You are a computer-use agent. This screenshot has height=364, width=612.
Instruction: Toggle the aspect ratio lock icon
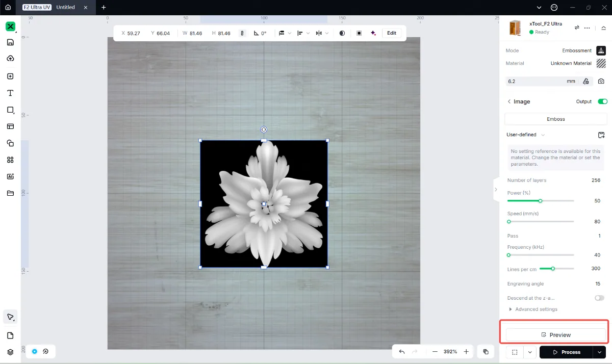pos(242,33)
